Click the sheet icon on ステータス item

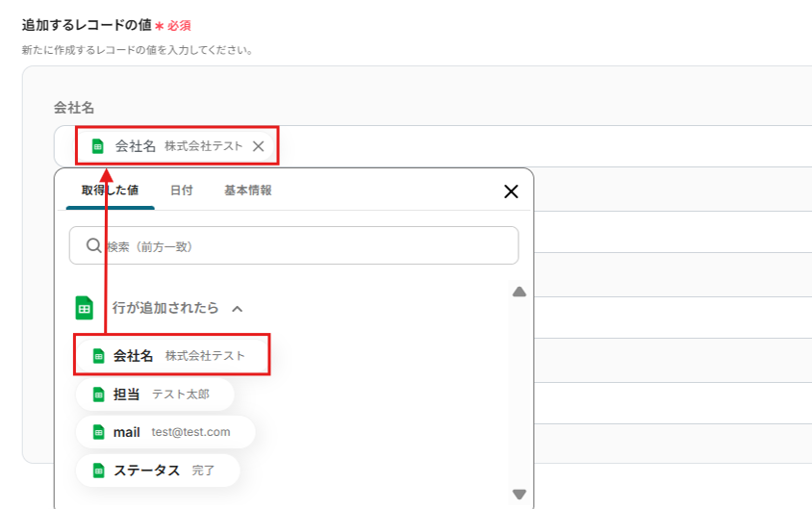click(98, 471)
